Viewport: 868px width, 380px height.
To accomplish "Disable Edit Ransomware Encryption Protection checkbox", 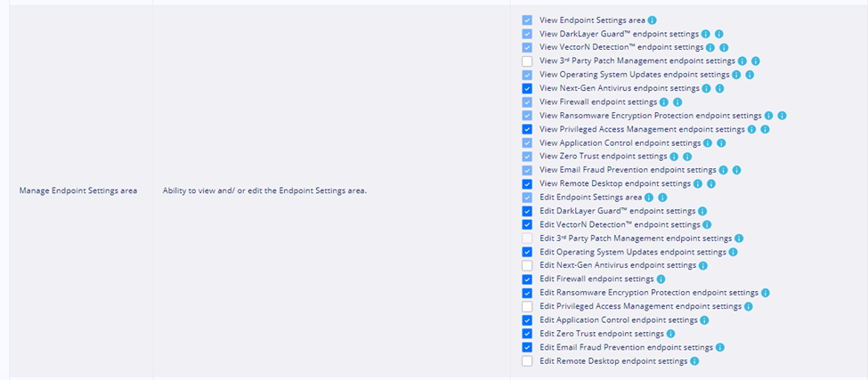I will 527,293.
